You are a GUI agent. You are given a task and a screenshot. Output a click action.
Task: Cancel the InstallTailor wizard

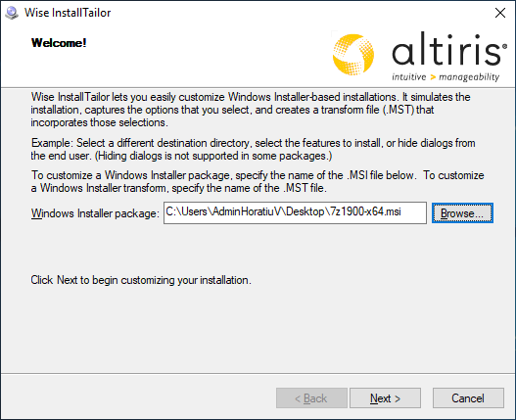pos(468,398)
